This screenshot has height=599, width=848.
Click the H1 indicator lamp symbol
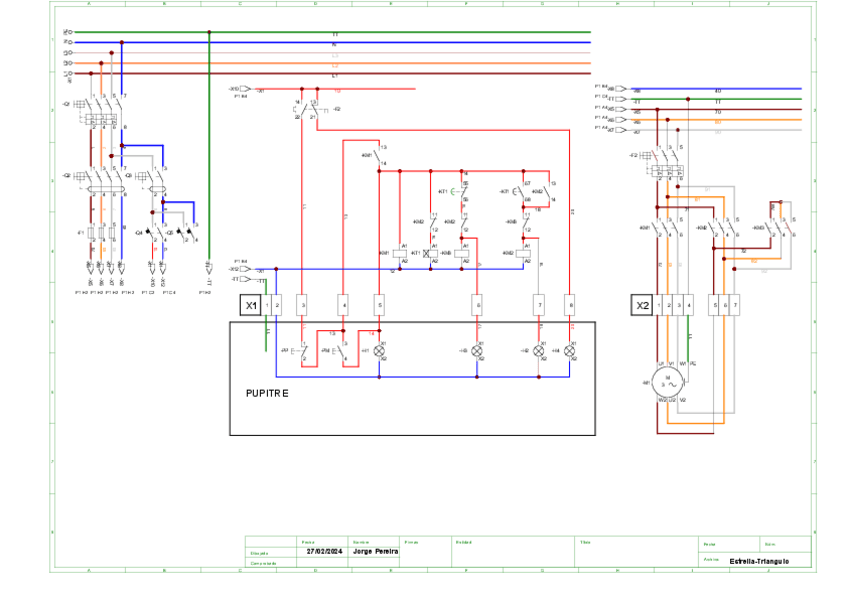coord(379,351)
